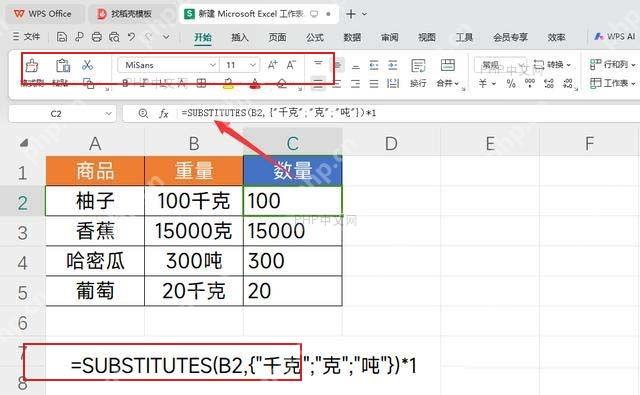Click the select-all corner triangle
The image size is (640, 395).
pyautogui.click(x=24, y=143)
